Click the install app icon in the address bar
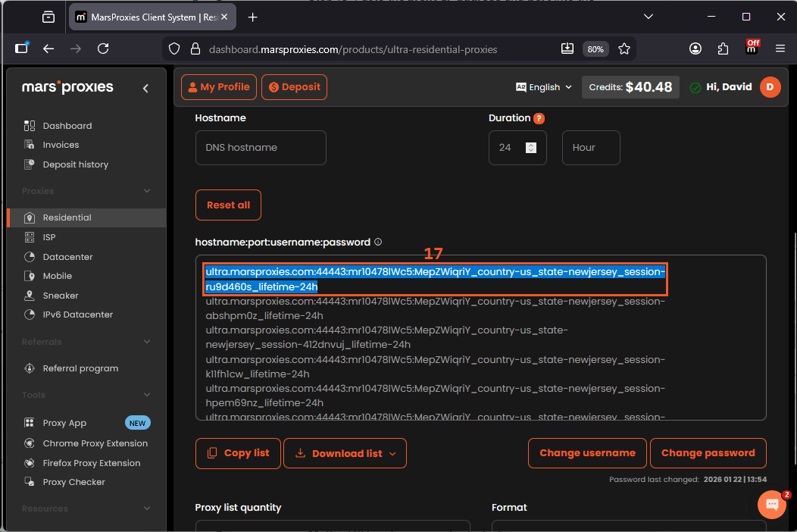The image size is (797, 532). tap(567, 49)
